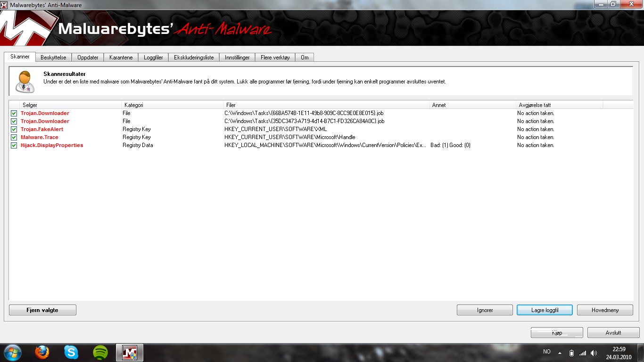This screenshot has height=362, width=644.
Task: Click the HKEY_LOCAL_MACHINE Policies registry path
Action: click(x=325, y=145)
